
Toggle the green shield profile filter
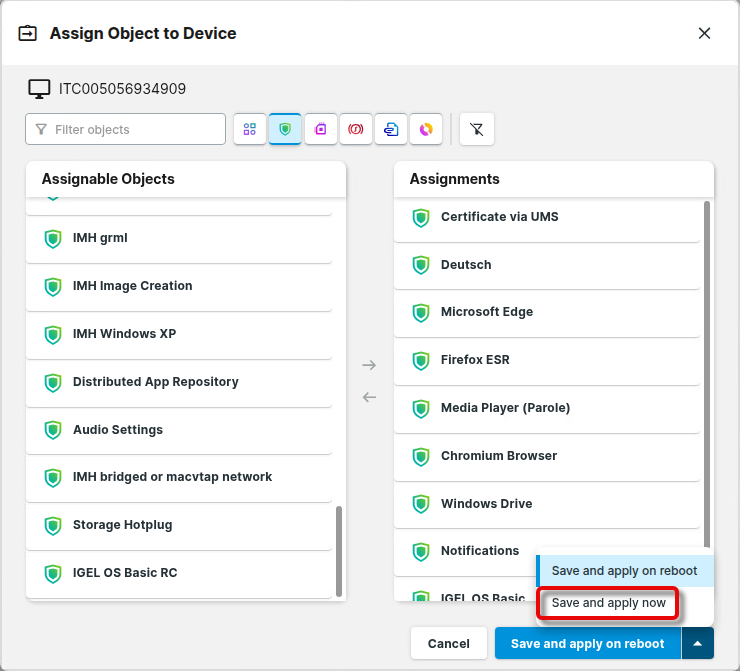coord(285,129)
